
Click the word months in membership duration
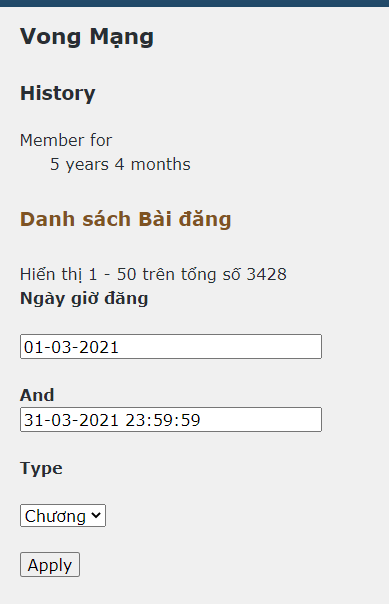(161, 164)
